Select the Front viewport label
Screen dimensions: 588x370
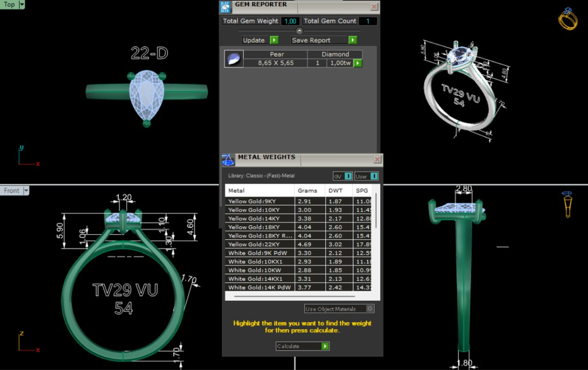(x=11, y=191)
